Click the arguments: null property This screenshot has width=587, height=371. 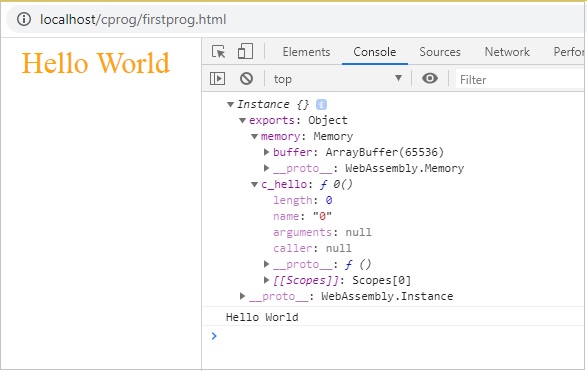click(x=322, y=232)
